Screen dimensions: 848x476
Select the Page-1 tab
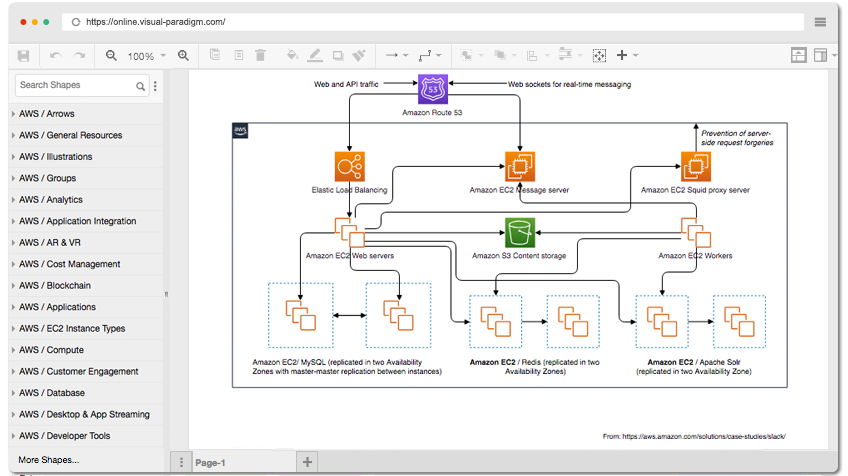tap(244, 462)
